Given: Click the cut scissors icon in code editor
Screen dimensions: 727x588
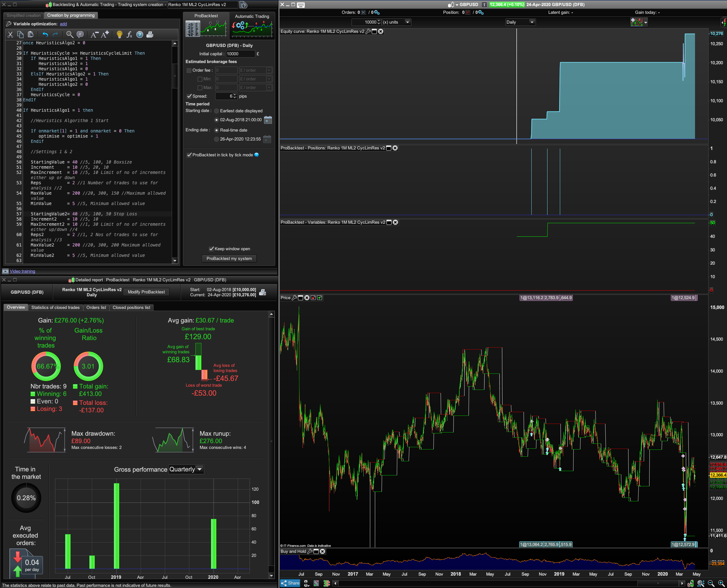Looking at the screenshot, I should [x=10, y=35].
